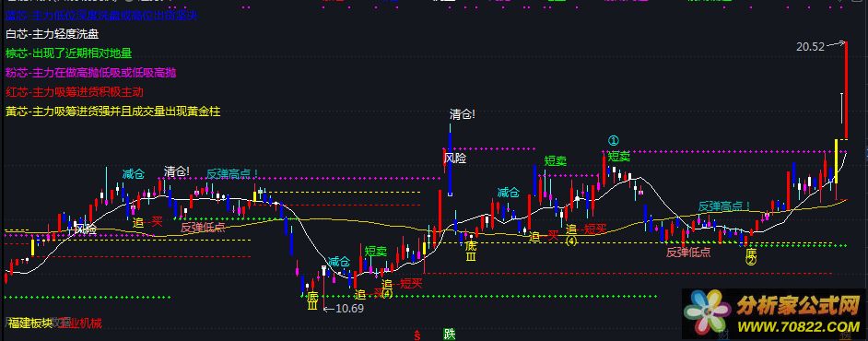Click the 福建板块 sector label

click(x=29, y=323)
